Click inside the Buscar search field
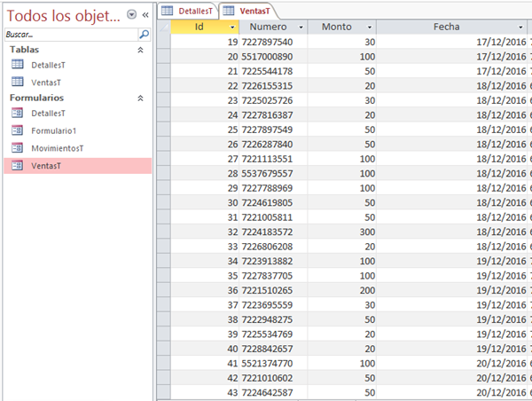This screenshot has width=532, height=401. pos(69,34)
